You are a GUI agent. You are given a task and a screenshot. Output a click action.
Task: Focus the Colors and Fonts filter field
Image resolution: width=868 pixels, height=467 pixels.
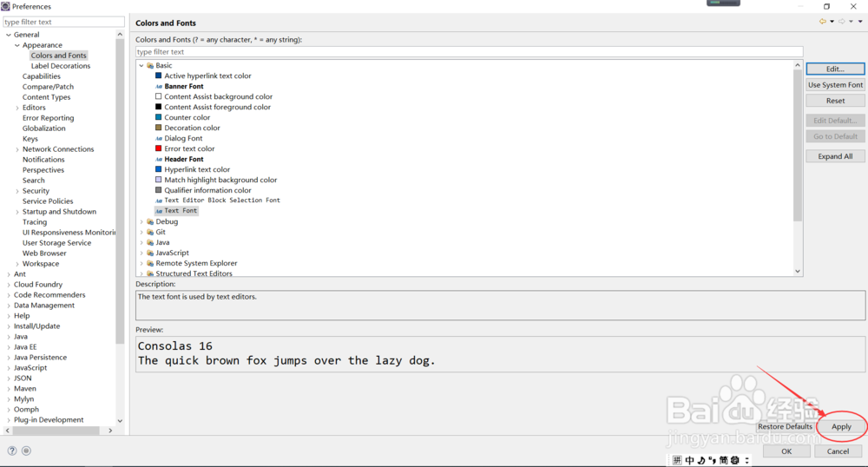pos(469,51)
